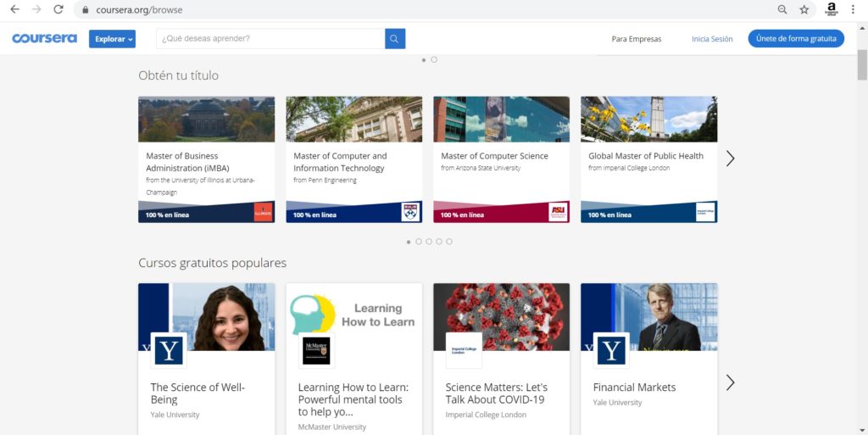Viewport: 868px width, 435px height.
Task: Open Master of Computer Science title
Action: [494, 156]
